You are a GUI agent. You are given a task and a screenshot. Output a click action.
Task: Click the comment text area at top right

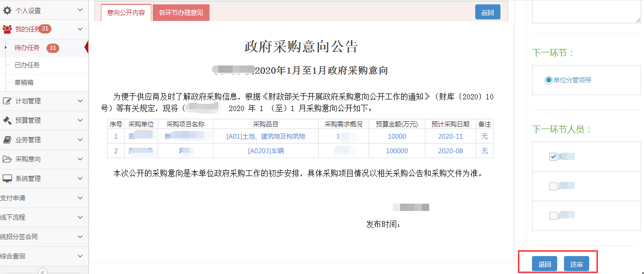(586, 12)
